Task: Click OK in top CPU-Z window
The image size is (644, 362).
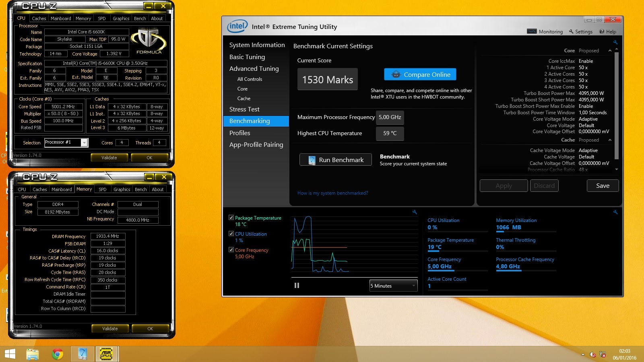Action: coord(149,158)
